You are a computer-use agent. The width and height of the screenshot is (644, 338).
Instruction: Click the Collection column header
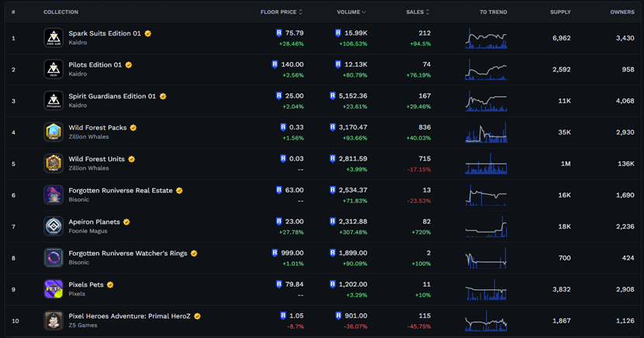[61, 12]
